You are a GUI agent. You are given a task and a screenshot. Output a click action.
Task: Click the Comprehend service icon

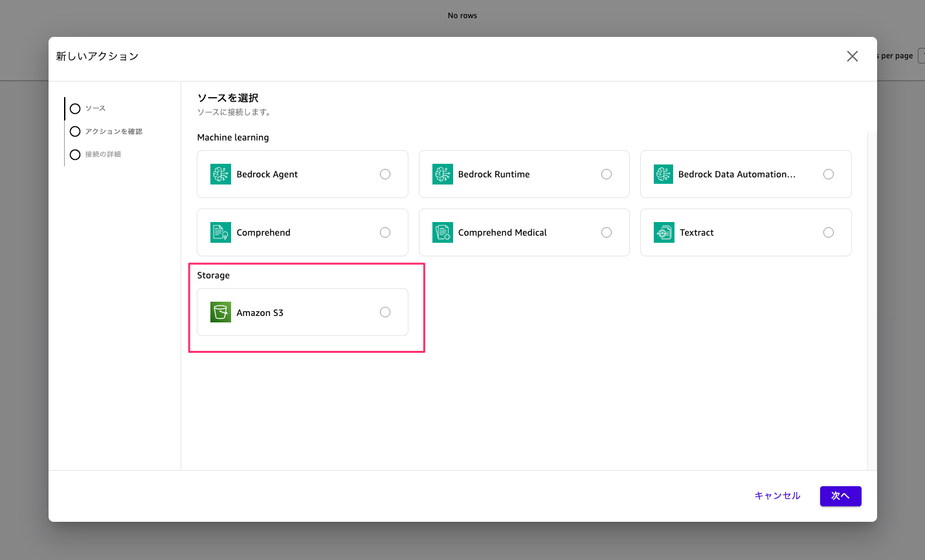(221, 232)
